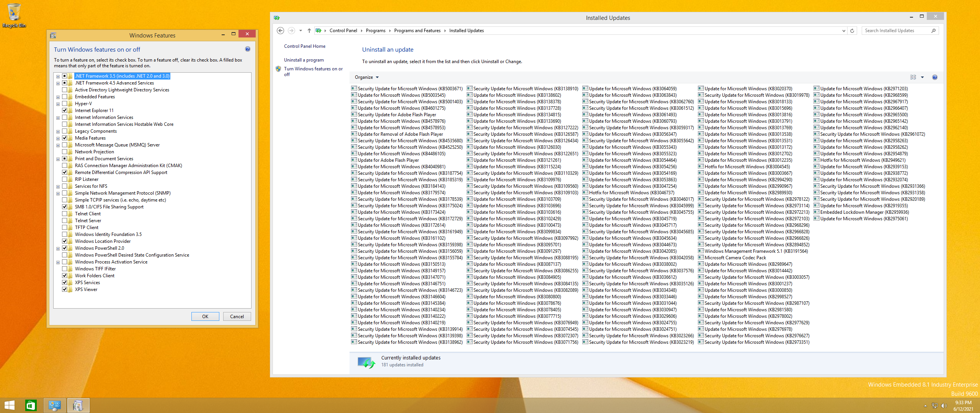This screenshot has width=980, height=413.
Task: Click Turn Windows features on or off link
Action: pyautogui.click(x=313, y=72)
